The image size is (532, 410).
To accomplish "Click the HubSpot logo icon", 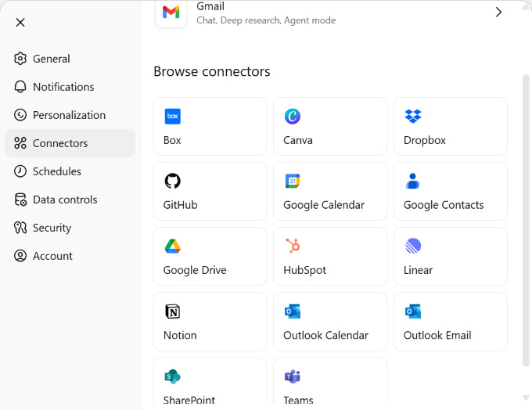I will (x=293, y=246).
